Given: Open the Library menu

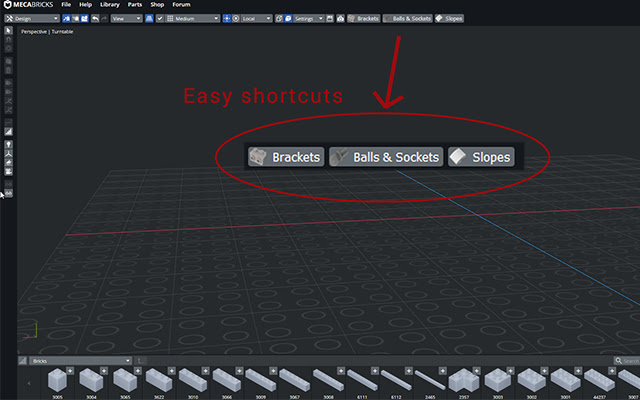Looking at the screenshot, I should pyautogui.click(x=110, y=5).
